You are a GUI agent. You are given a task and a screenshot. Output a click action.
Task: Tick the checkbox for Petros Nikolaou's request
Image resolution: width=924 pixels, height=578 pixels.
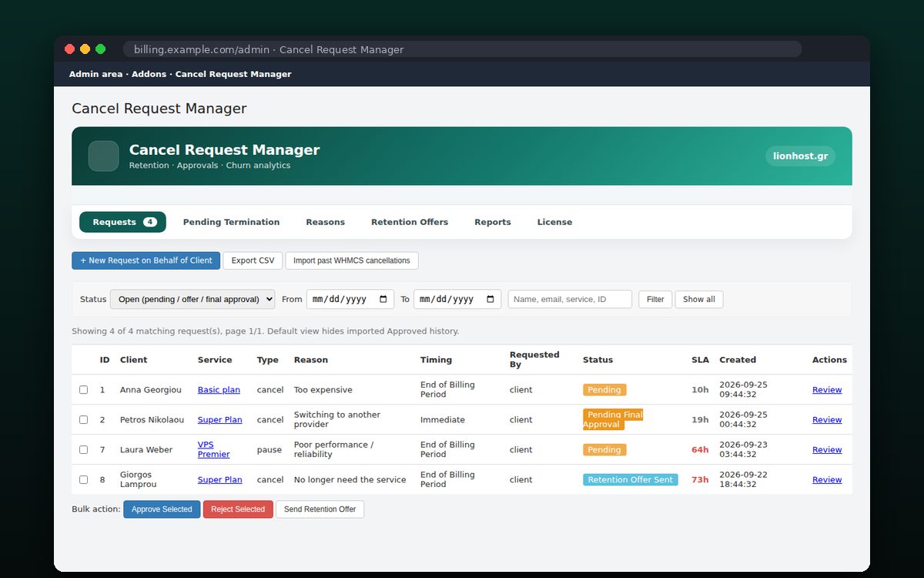click(x=83, y=420)
